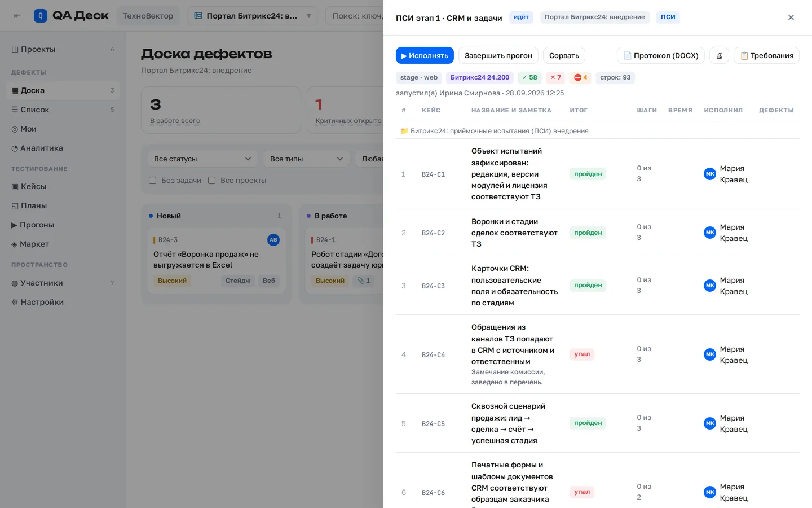Download Протокол (DOCX)
The image size is (812, 508).
(x=661, y=55)
